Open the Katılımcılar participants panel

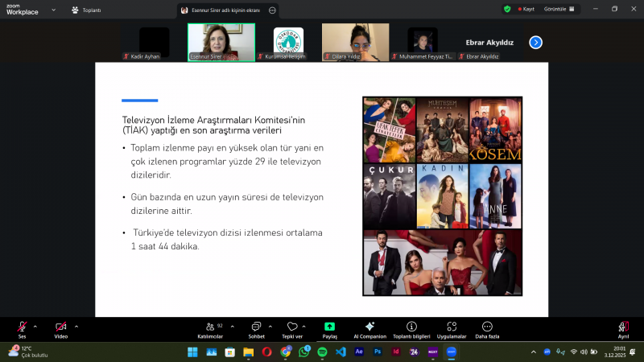click(209, 328)
